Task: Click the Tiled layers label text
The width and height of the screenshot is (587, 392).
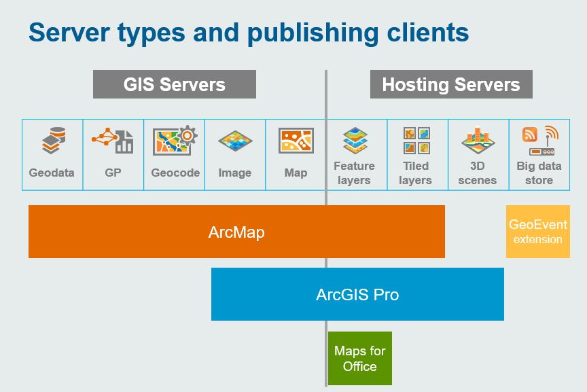Action: pyautogui.click(x=416, y=173)
